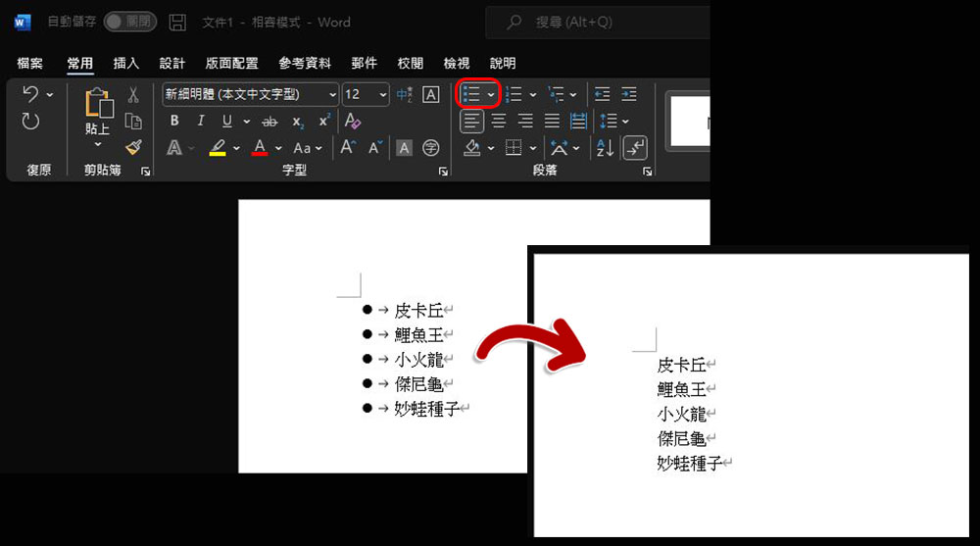Decrease font size
The width and height of the screenshot is (980, 546).
(x=375, y=148)
